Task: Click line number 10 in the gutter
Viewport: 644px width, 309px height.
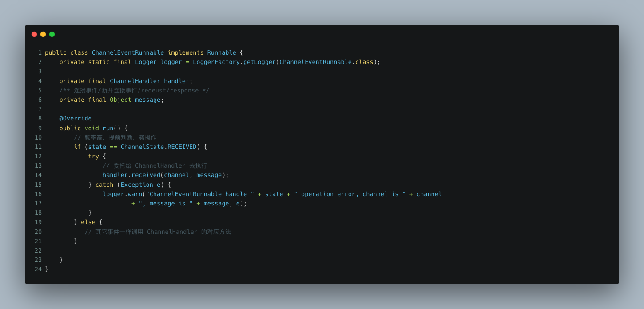Action: coord(38,137)
